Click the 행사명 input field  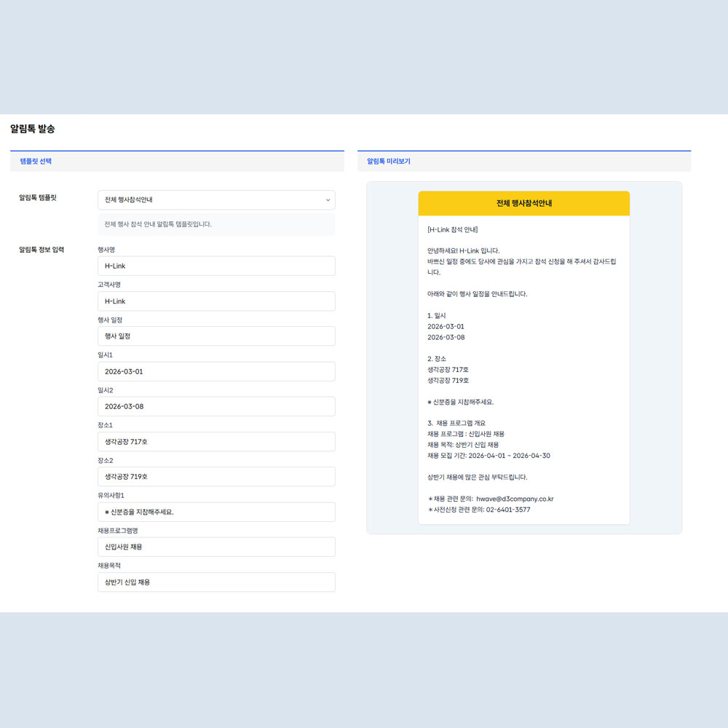(x=216, y=266)
